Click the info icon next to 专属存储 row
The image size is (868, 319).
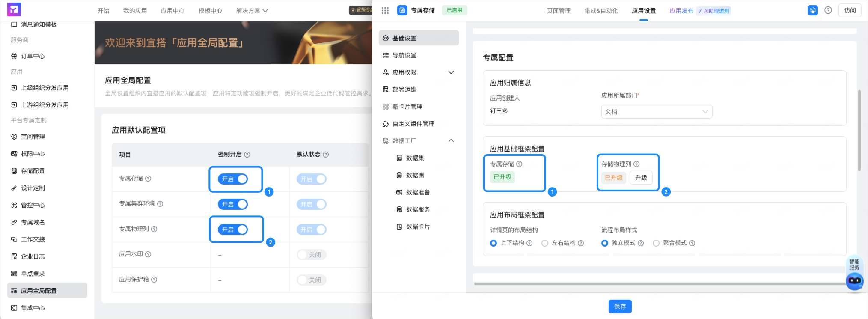148,179
